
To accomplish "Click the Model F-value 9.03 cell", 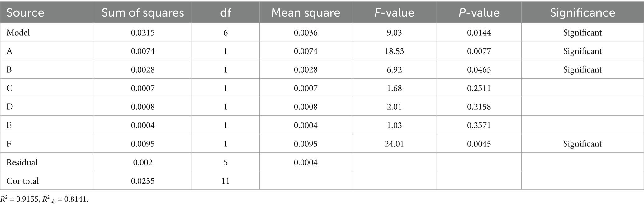I will 394,33.
